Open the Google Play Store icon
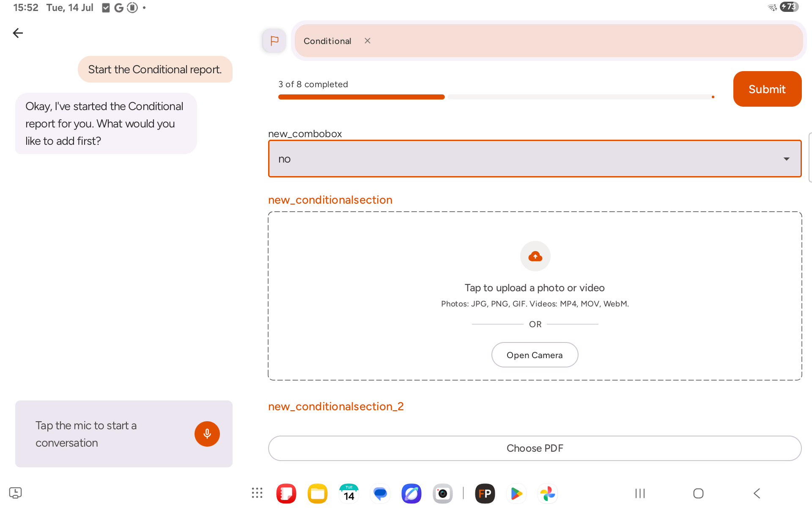812x508 pixels. (x=516, y=494)
